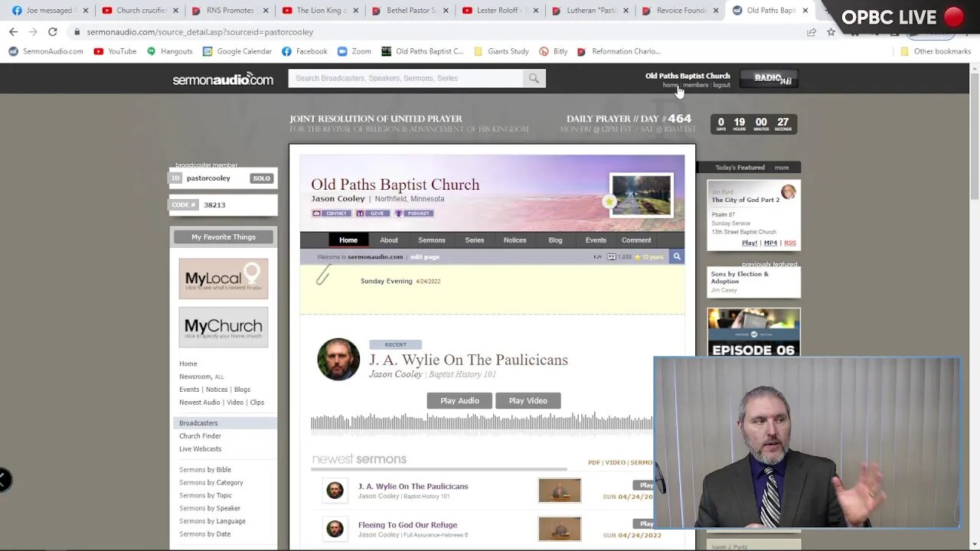Click the search magnifier button in header
The image size is (980, 551).
point(534,78)
